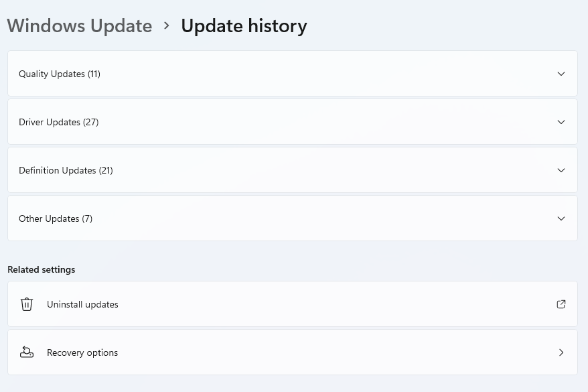Viewport: 588px width, 392px height.
Task: Click the Recovery options reset icon
Action: (x=27, y=352)
